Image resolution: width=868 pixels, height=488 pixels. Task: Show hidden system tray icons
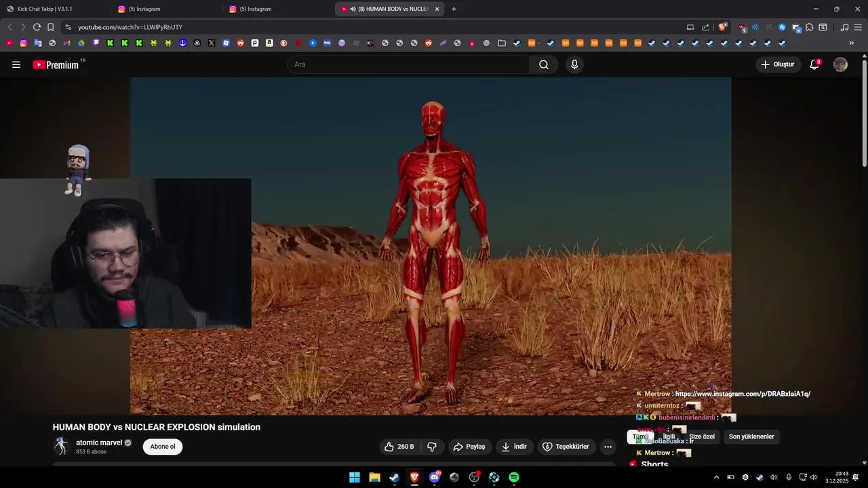click(716, 477)
